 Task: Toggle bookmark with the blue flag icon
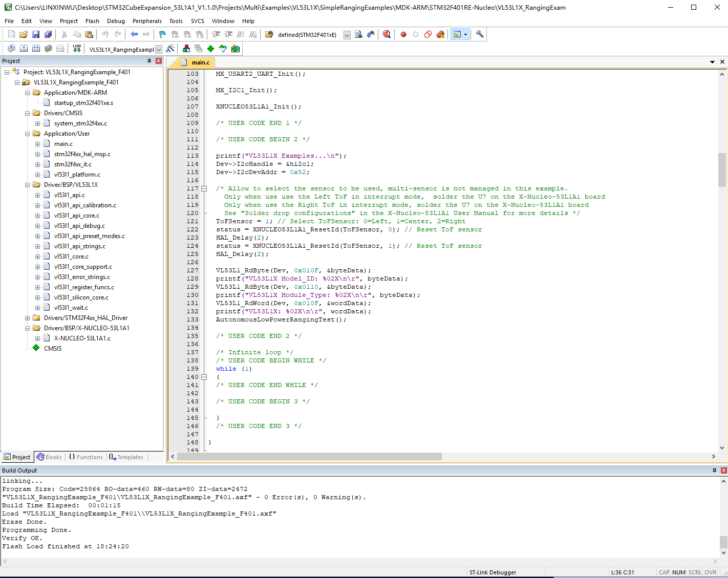point(162,34)
